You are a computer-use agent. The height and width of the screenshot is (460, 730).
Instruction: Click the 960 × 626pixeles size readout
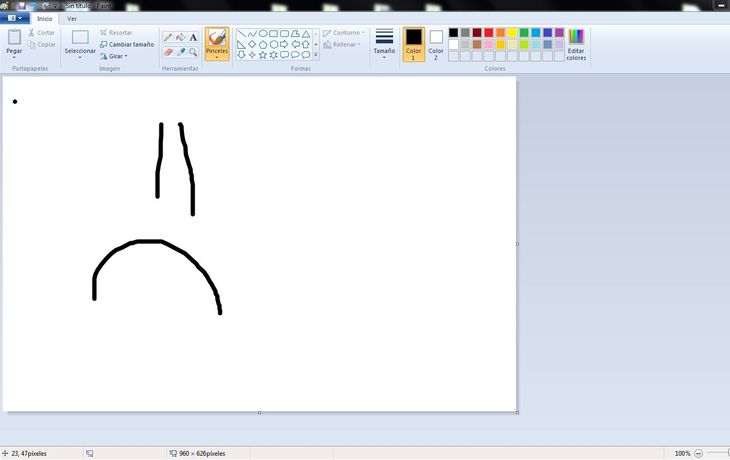click(x=202, y=453)
